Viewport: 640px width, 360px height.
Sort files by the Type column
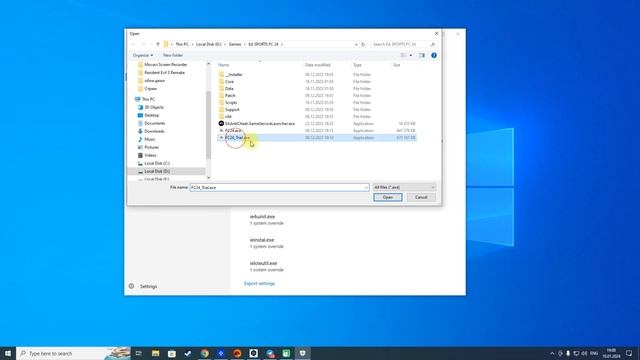click(x=357, y=65)
